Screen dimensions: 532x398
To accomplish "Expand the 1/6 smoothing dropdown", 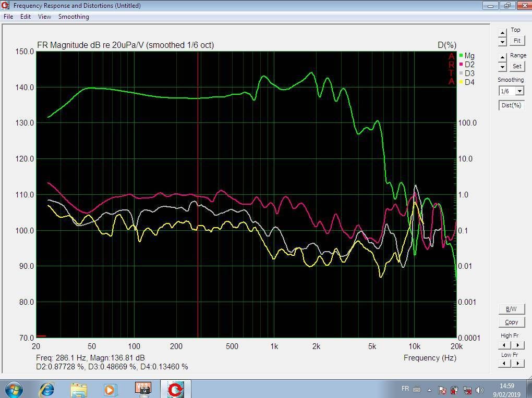I will click(x=519, y=91).
